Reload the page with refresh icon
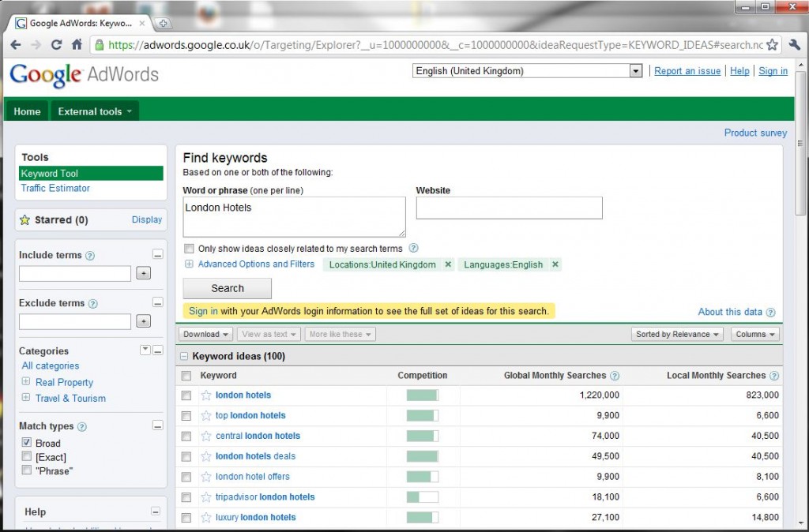 pos(56,45)
